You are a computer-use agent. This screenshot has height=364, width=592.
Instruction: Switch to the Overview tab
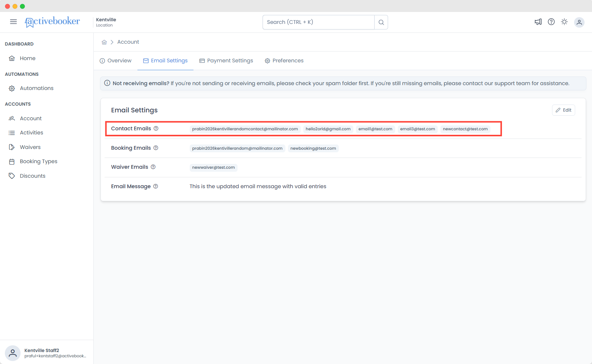tap(115, 60)
